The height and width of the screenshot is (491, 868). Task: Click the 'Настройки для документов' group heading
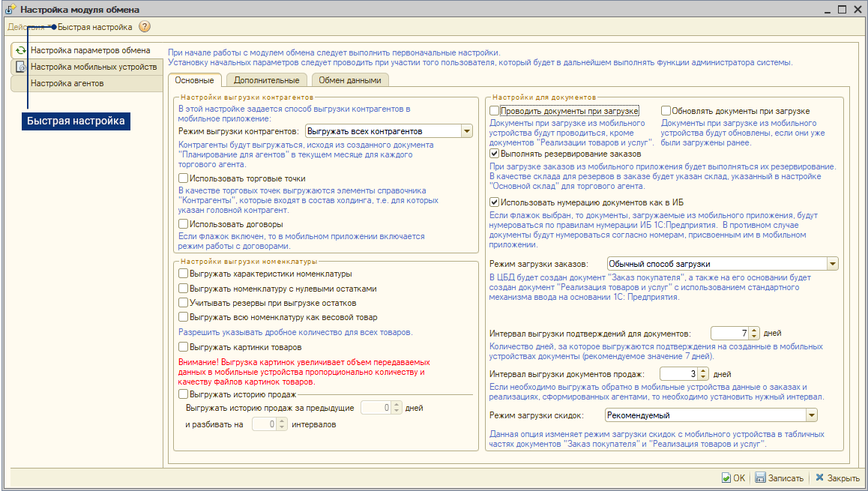click(x=544, y=97)
